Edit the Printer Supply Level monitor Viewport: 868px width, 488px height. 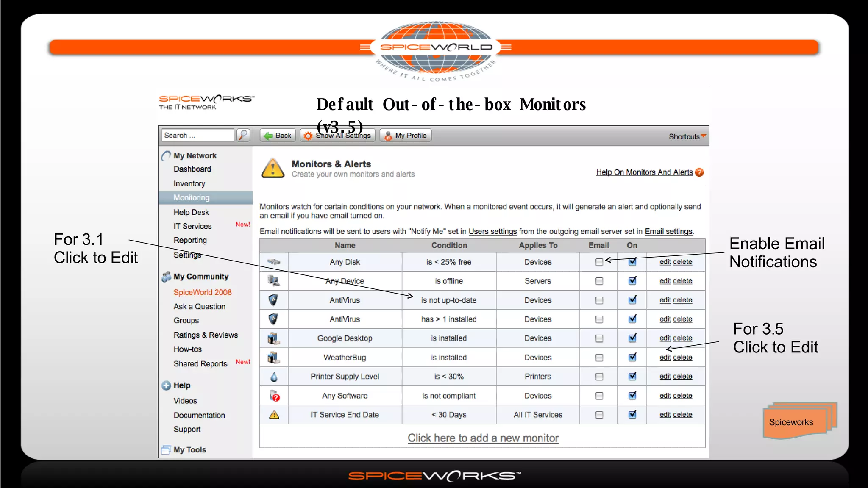pyautogui.click(x=665, y=376)
